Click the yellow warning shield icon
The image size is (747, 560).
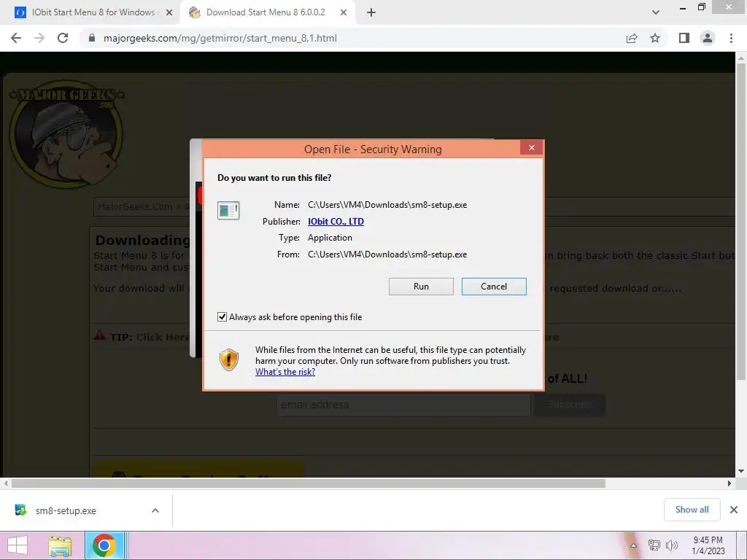coord(228,359)
